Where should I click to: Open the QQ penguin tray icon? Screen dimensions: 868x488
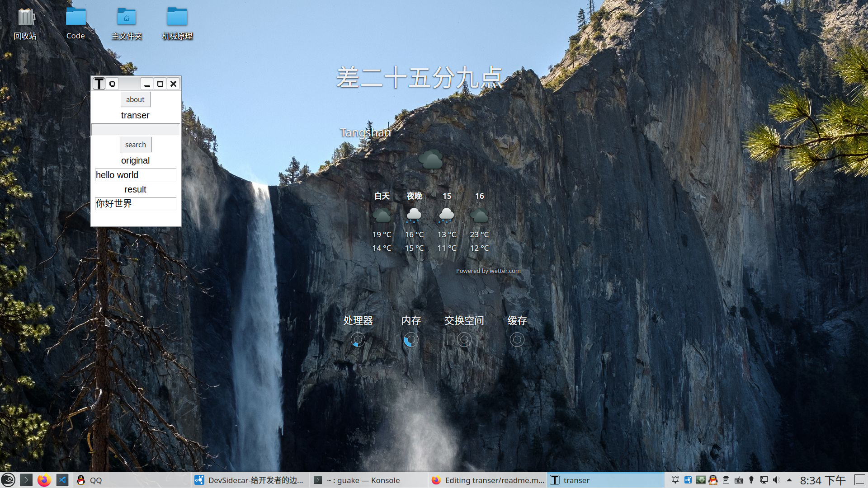pyautogui.click(x=713, y=480)
